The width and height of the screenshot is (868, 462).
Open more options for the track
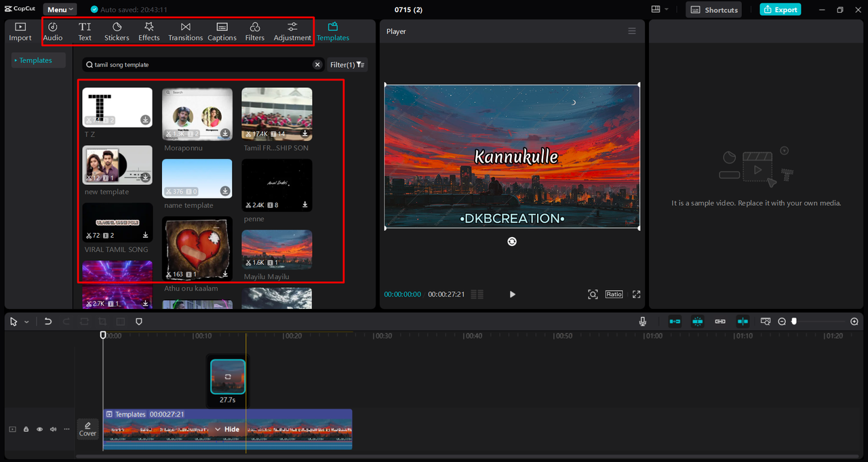tap(66, 429)
